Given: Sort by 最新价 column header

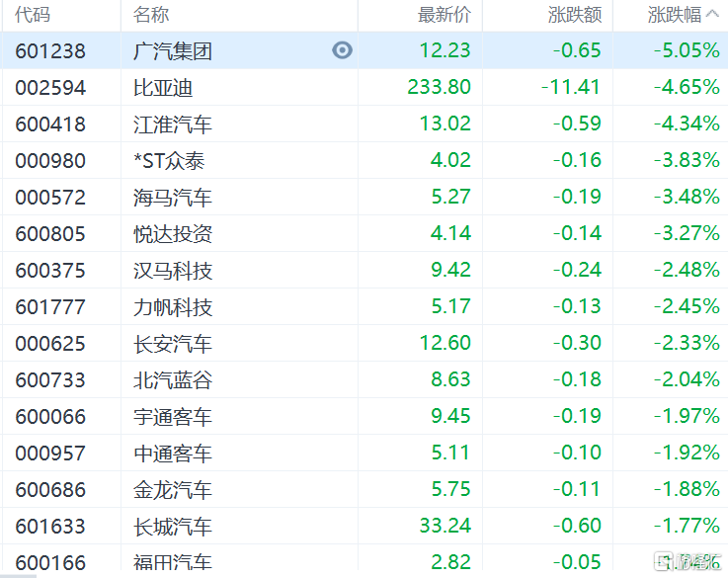Looking at the screenshot, I should [445, 15].
